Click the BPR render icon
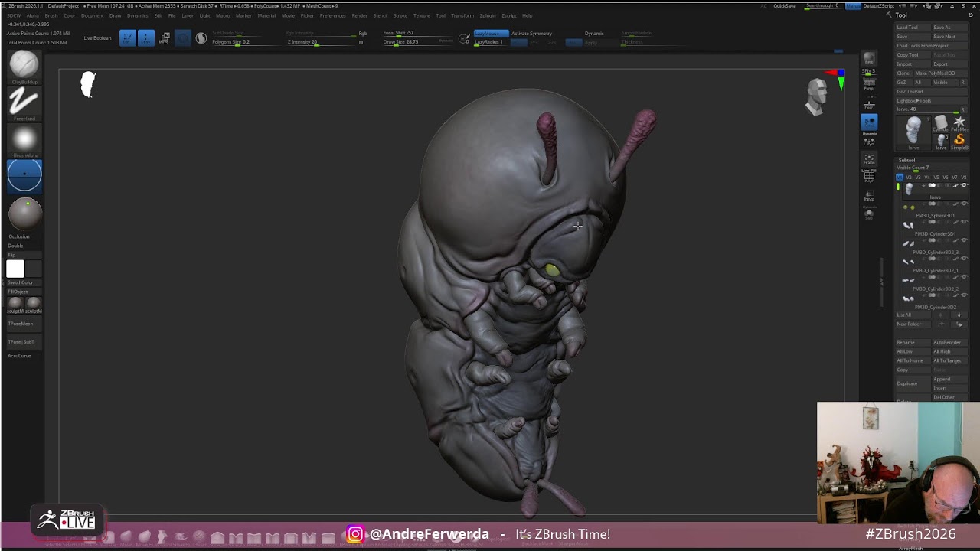Screen dimensions: 980x551 click(x=869, y=57)
